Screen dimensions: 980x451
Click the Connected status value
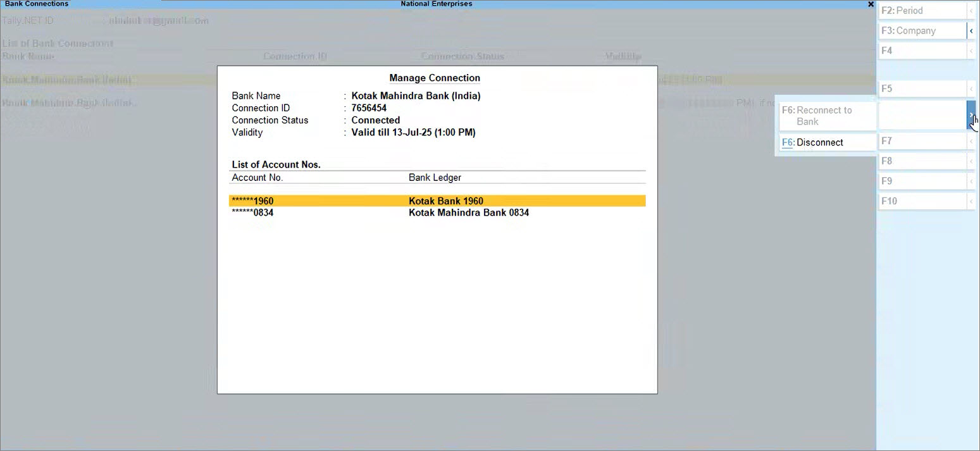(x=376, y=120)
